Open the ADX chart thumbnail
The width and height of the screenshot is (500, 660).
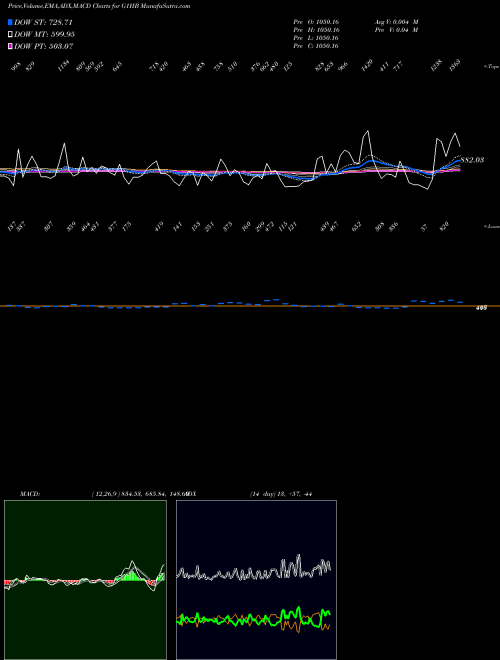pyautogui.click(x=256, y=580)
